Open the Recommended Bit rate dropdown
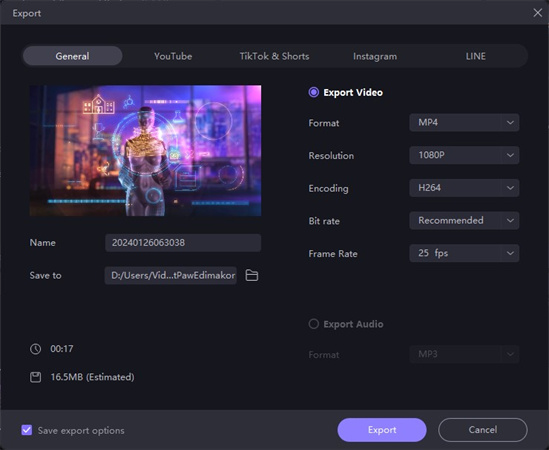This screenshot has height=450, width=549. pyautogui.click(x=464, y=221)
